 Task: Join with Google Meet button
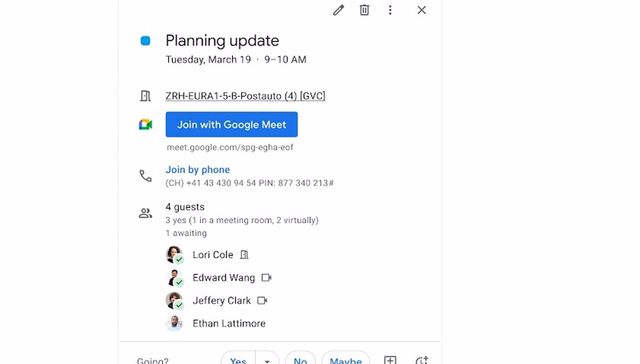point(231,124)
